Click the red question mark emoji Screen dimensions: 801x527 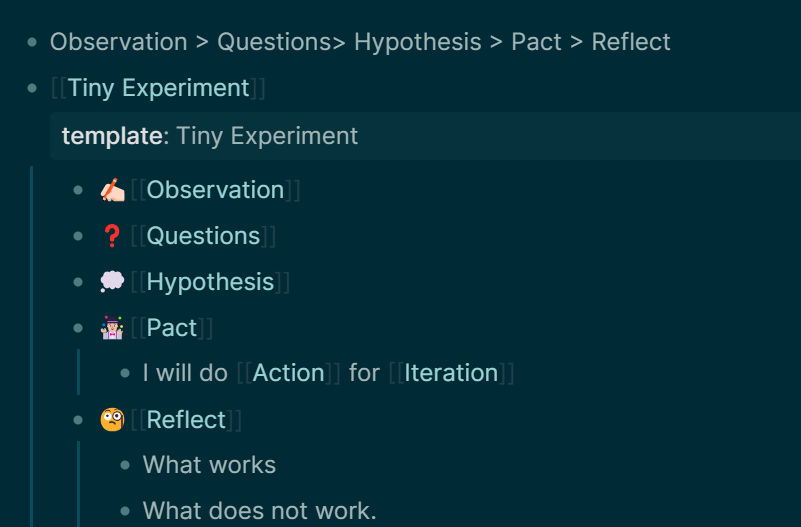click(x=112, y=236)
